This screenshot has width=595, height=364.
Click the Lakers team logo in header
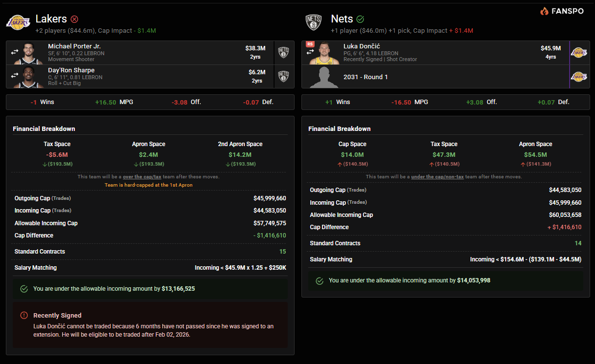tap(18, 22)
